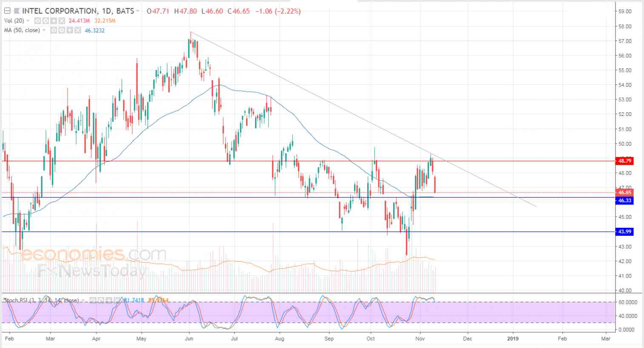Click the Jun label on the time axis
The image size is (644, 348).
189,339
